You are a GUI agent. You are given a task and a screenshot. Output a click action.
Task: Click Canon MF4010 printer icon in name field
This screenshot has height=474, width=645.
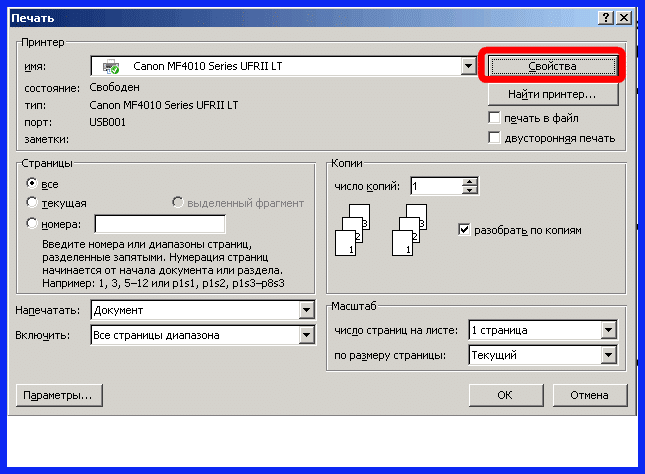[110, 66]
